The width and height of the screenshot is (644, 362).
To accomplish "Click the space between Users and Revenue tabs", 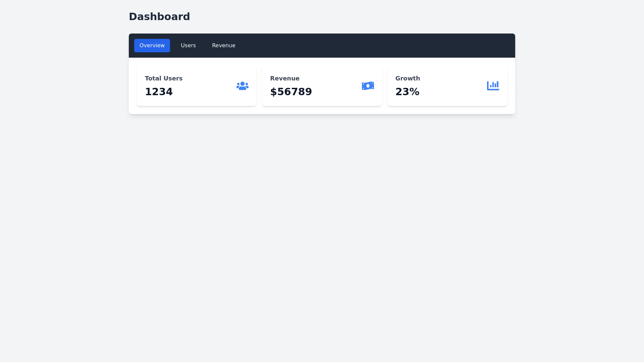I will pos(204,46).
